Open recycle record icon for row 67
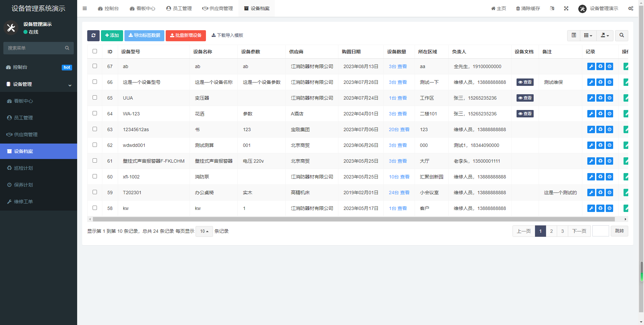644x325 pixels. click(x=600, y=66)
